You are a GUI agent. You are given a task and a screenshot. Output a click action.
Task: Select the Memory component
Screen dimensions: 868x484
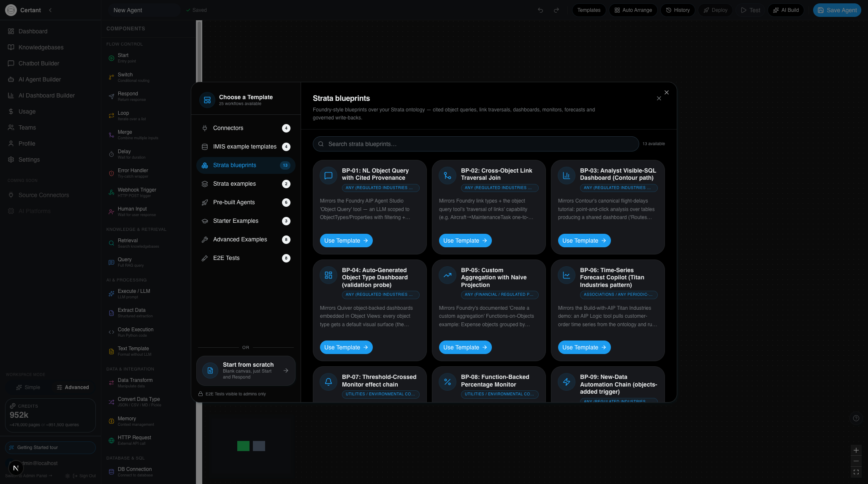pos(148,421)
